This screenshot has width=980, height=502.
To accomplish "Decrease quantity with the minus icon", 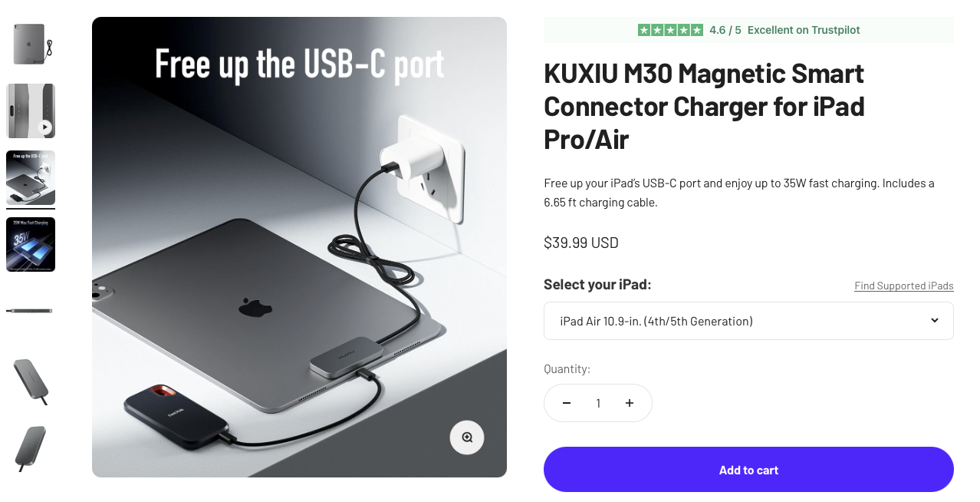I will coord(567,403).
